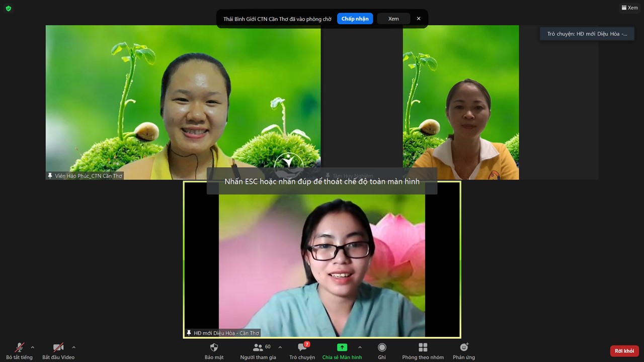
Task: Select Viên Hảo Phúc's video tile
Action: [183, 103]
